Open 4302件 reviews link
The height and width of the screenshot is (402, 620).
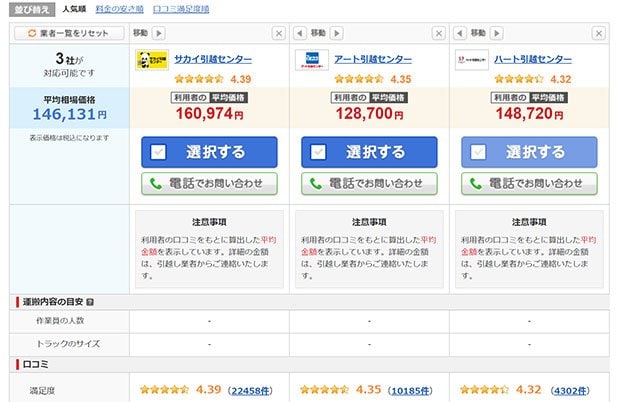[570, 391]
